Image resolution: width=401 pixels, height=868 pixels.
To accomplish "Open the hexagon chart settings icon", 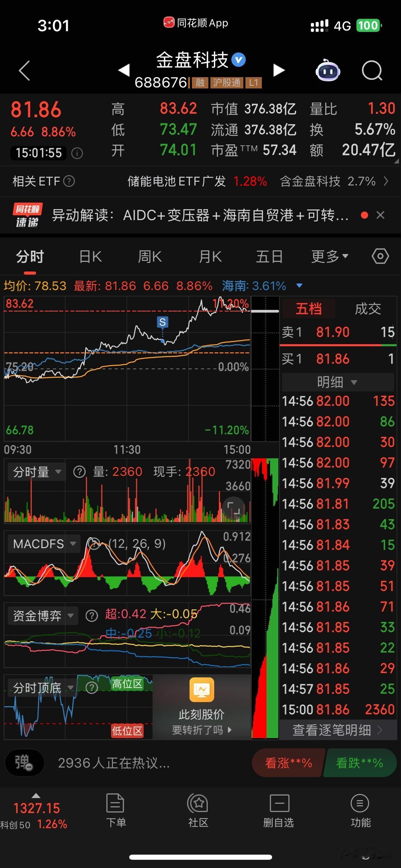I will (x=380, y=256).
